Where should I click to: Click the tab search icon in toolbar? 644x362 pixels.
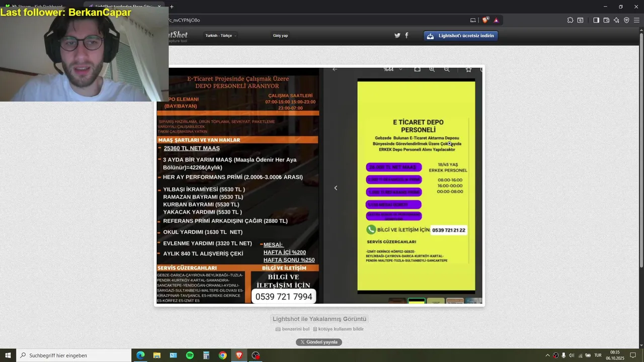pyautogui.click(x=580, y=20)
